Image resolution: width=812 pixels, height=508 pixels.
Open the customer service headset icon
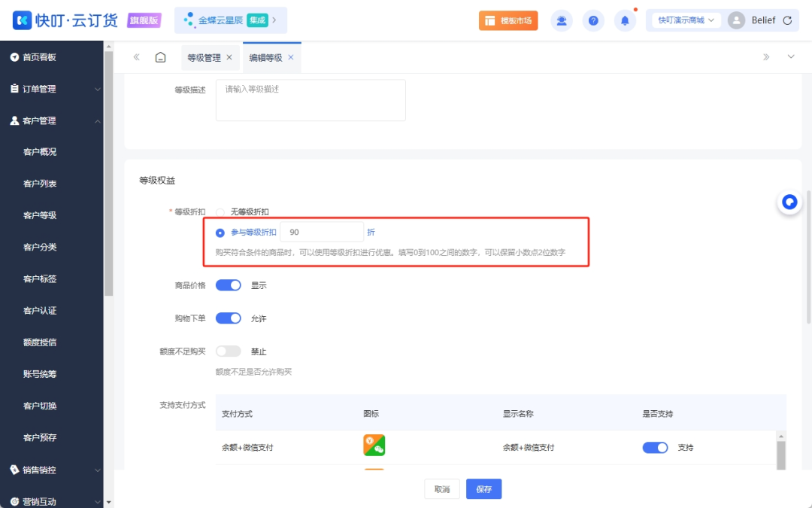point(562,20)
